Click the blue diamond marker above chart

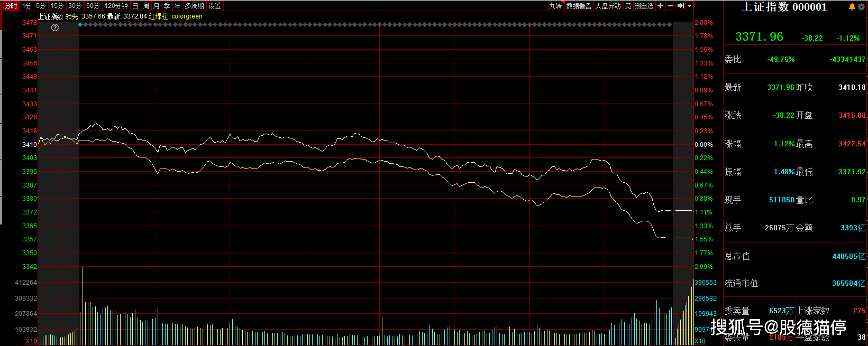[x=80, y=24]
